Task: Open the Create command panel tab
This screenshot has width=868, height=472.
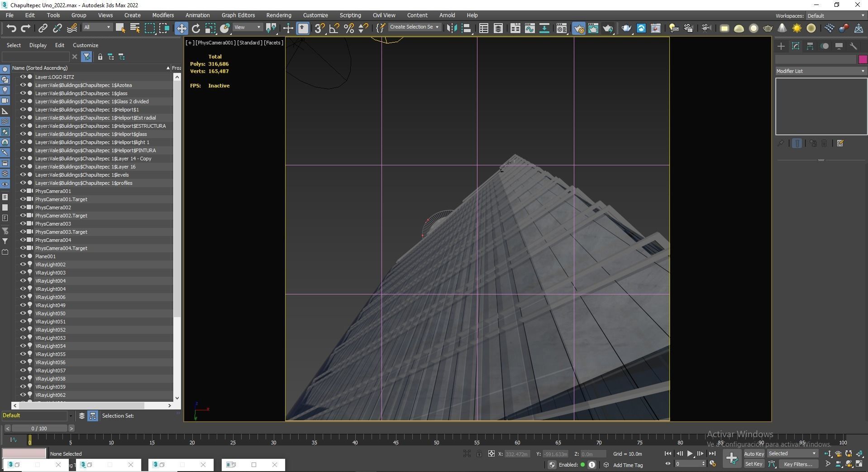Action: pyautogui.click(x=781, y=46)
